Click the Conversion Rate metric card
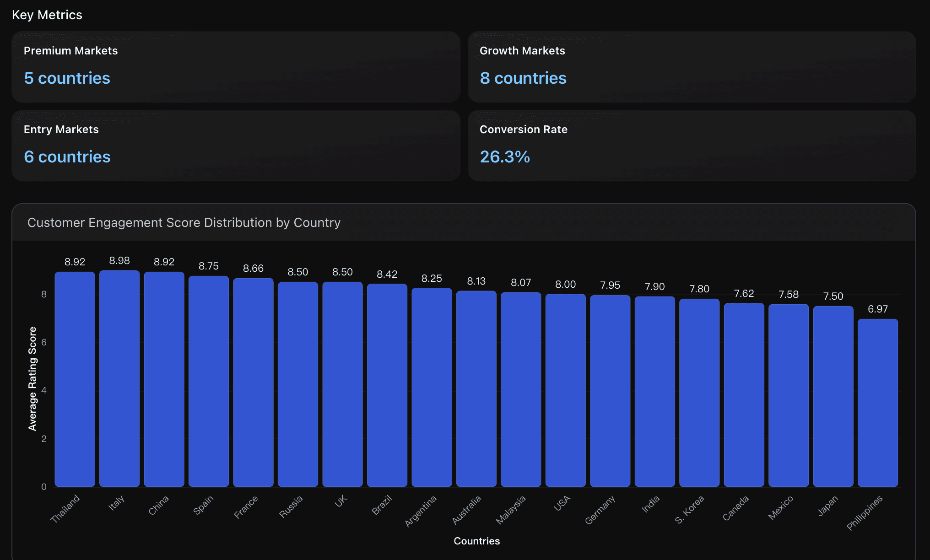The height and width of the screenshot is (560, 930). click(692, 145)
